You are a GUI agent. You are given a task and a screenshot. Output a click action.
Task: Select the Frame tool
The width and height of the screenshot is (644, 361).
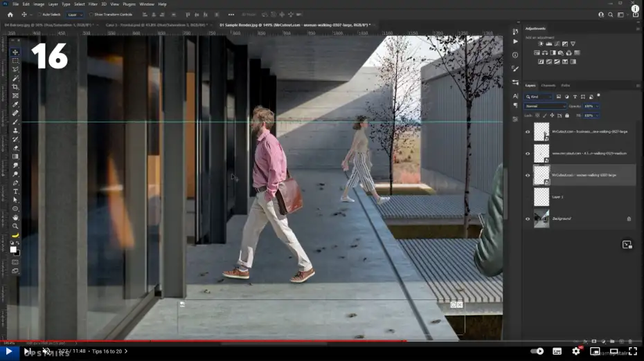coord(15,95)
